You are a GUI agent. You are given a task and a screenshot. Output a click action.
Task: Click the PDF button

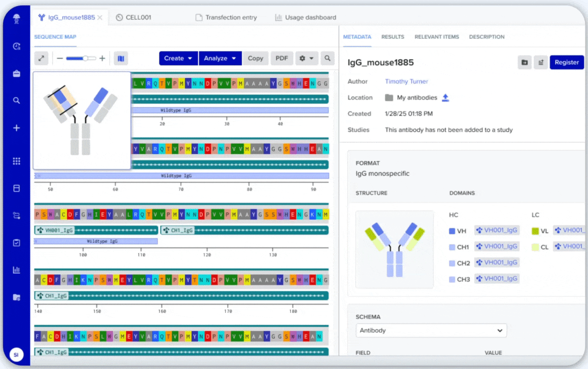point(282,58)
